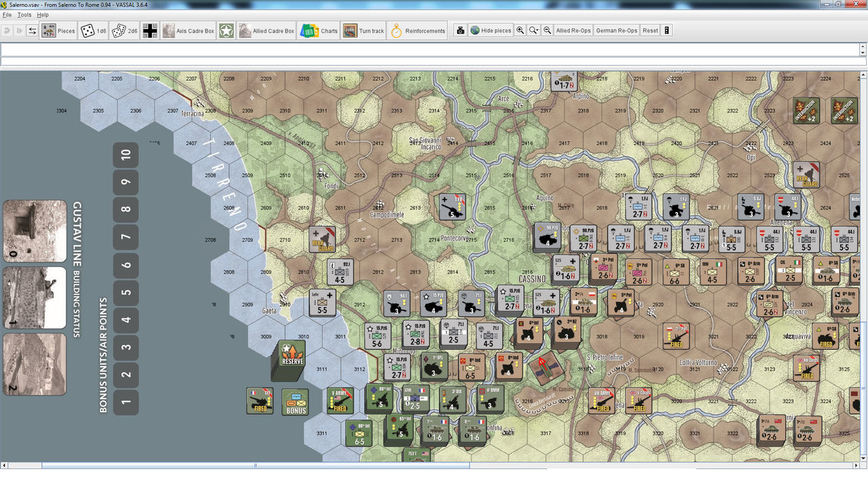The image size is (868, 488).
Task: Click the CASSINO map label
Action: tap(532, 279)
